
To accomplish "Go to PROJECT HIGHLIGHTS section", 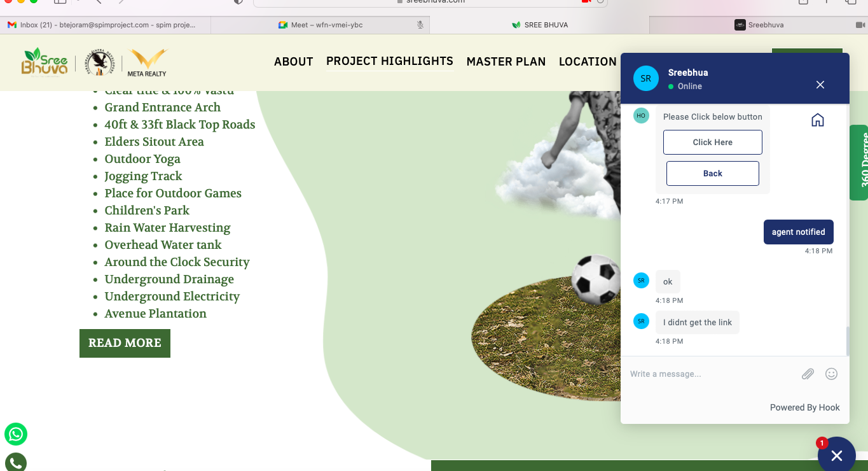I will [390, 61].
